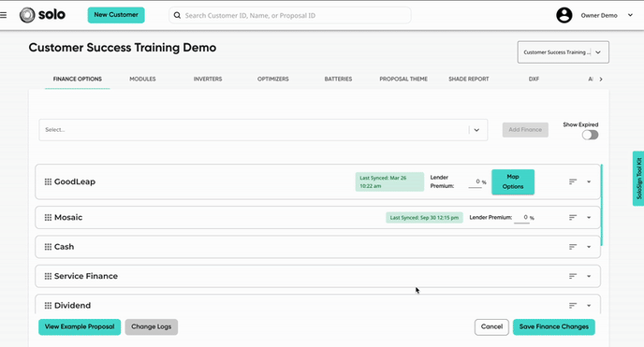Click View Example Proposal button
644x347 pixels.
coord(80,327)
